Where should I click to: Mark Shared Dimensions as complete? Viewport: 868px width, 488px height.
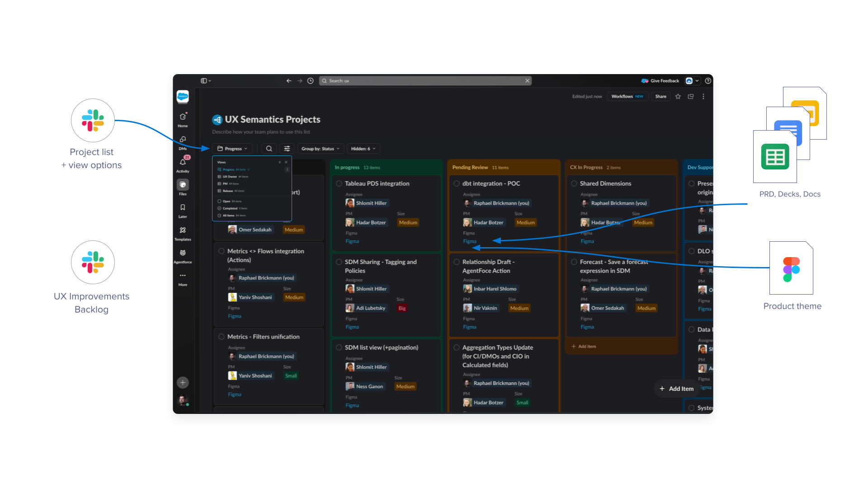(574, 183)
